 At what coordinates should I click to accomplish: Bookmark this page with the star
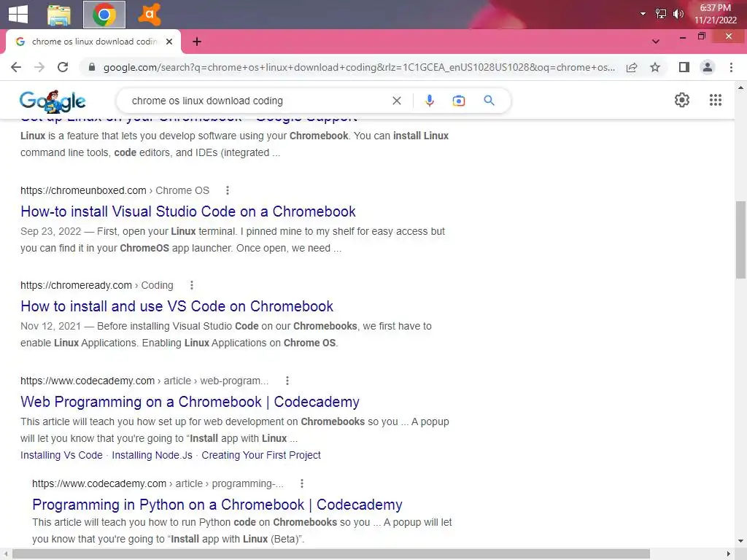[655, 67]
